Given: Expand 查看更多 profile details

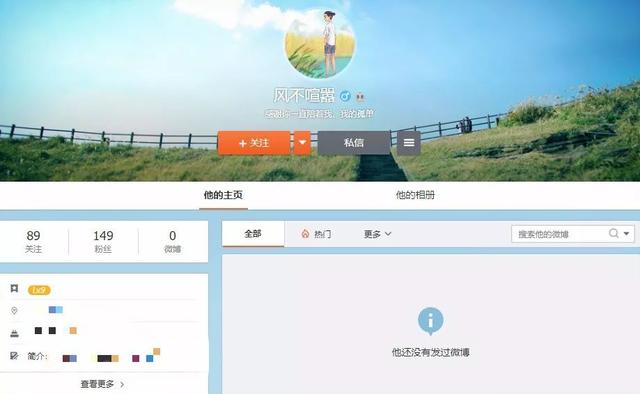Looking at the screenshot, I should (x=102, y=384).
